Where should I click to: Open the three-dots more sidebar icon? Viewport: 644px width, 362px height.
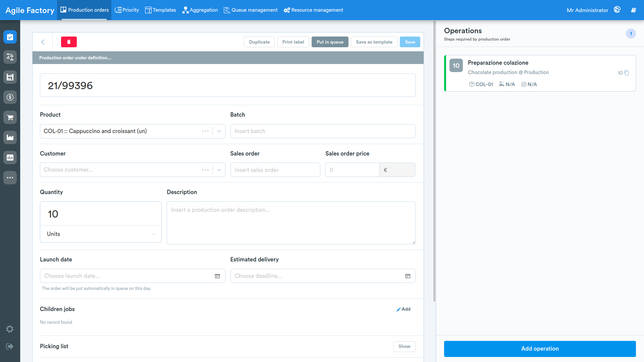(x=10, y=178)
